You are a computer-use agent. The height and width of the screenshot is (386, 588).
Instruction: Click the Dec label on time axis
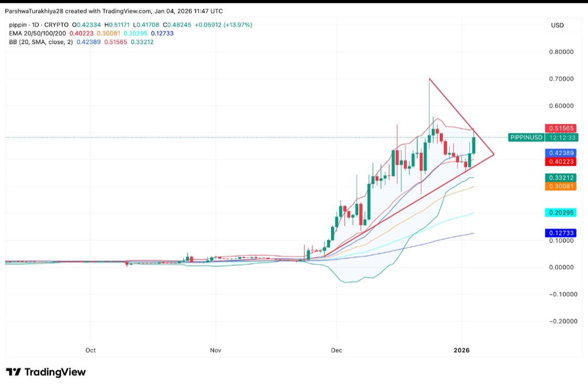click(x=336, y=350)
